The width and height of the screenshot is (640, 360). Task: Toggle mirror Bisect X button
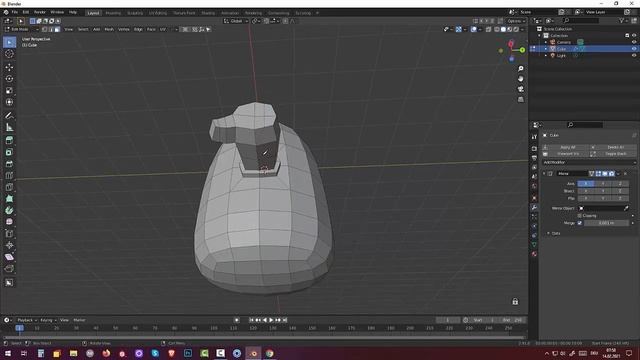pos(586,191)
